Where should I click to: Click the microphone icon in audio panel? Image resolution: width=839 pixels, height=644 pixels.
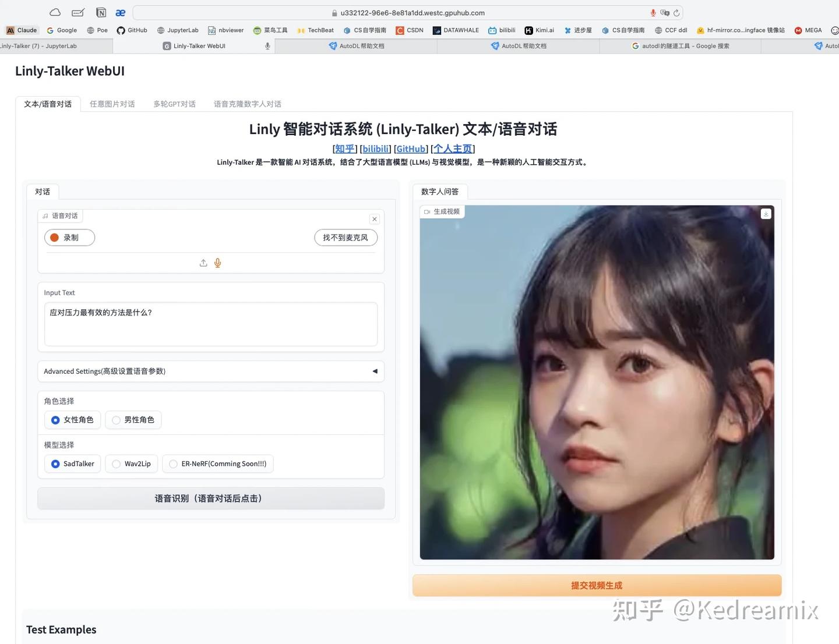tap(217, 263)
